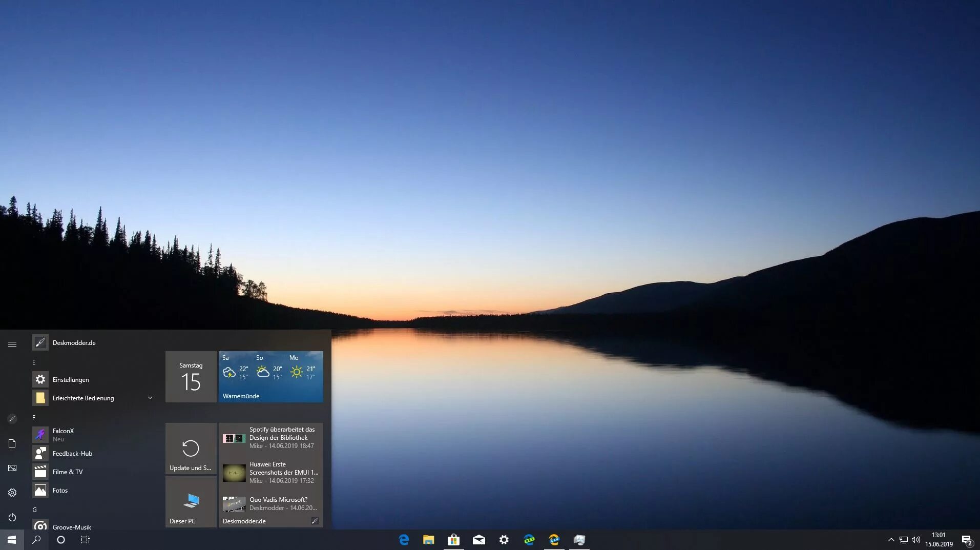Open the Mail app on taskbar
Image resolution: width=980 pixels, height=550 pixels.
[x=478, y=540]
